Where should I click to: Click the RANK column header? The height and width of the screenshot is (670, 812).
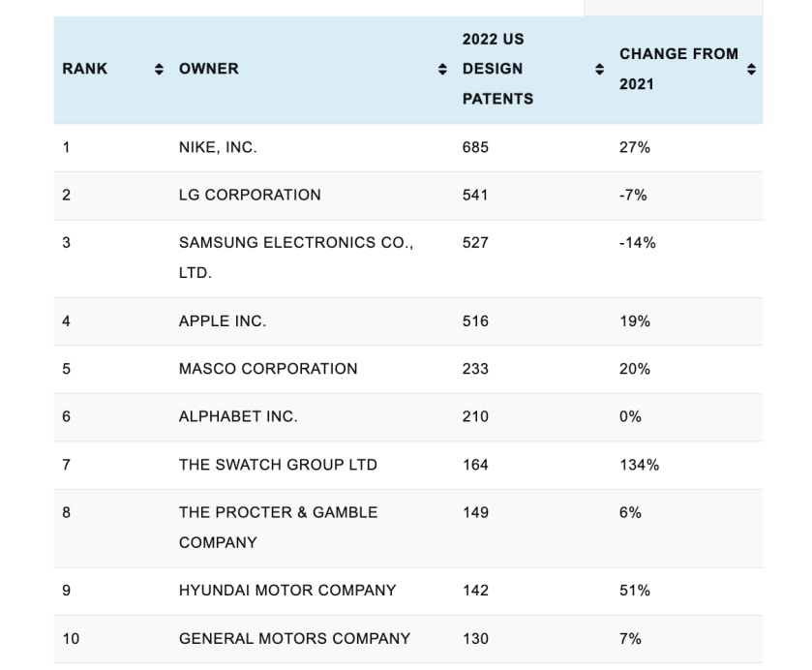pyautogui.click(x=85, y=69)
